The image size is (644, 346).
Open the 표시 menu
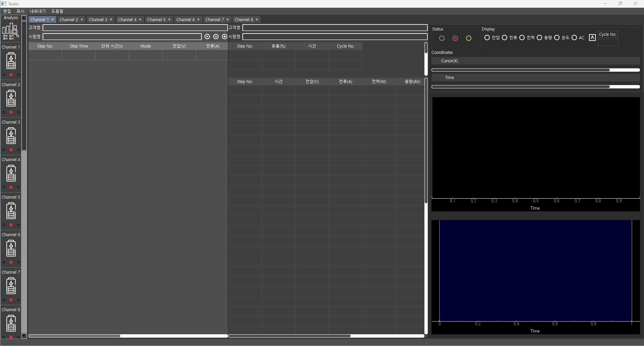20,11
